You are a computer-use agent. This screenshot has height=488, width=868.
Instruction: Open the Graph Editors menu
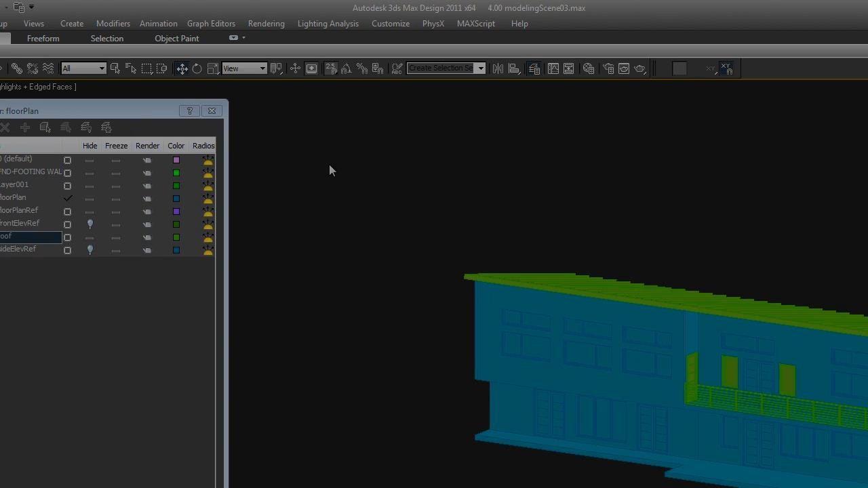(x=211, y=24)
